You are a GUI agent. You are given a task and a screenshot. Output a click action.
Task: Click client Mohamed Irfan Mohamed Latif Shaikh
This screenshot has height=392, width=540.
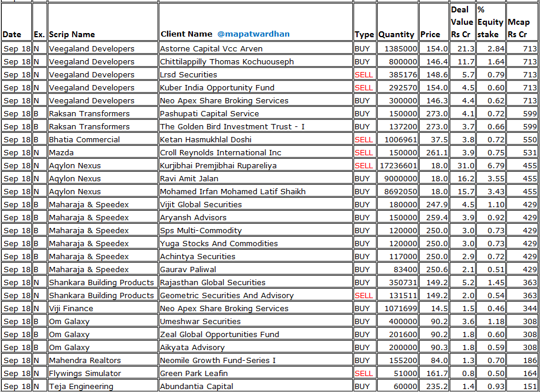233,191
